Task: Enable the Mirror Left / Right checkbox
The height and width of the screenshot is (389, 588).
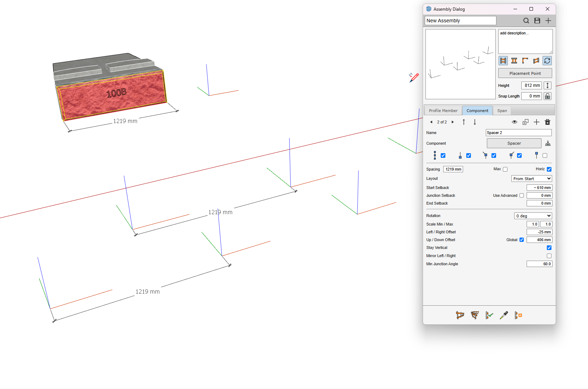Action: [x=549, y=256]
